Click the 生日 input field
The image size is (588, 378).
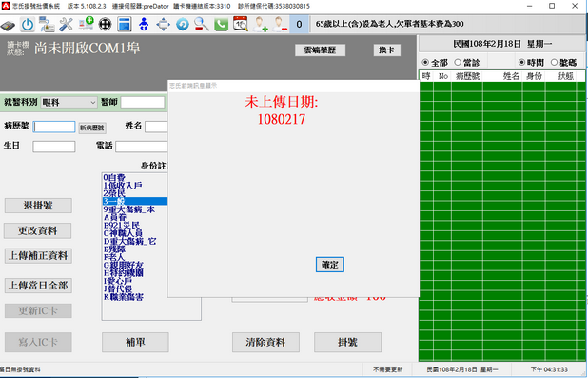click(54, 147)
